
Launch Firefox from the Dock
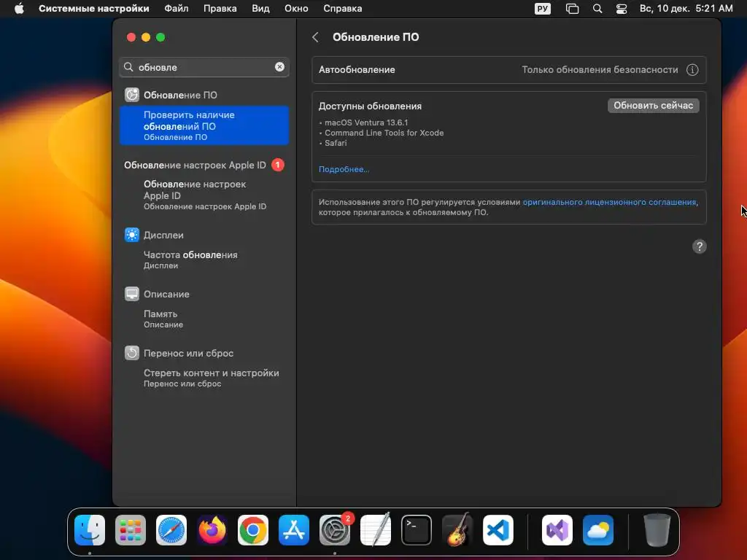[x=212, y=530]
